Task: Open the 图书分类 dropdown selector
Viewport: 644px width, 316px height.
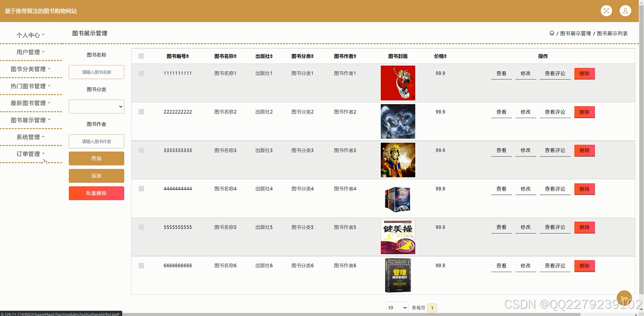Action: pyautogui.click(x=96, y=106)
